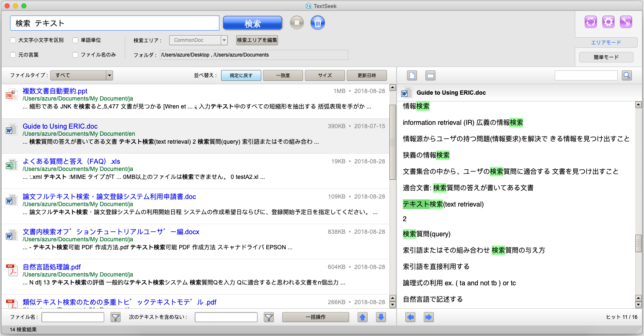Click the open file document icon in preview
644x336 pixels.
tap(412, 75)
